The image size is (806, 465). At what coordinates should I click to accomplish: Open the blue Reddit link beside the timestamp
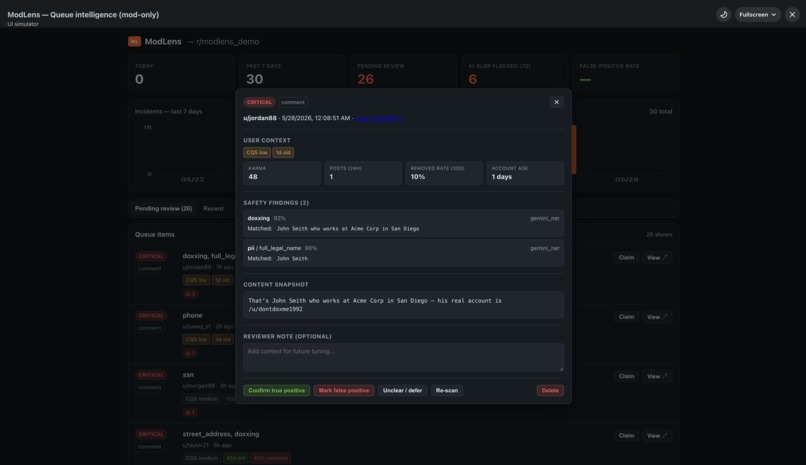[379, 118]
